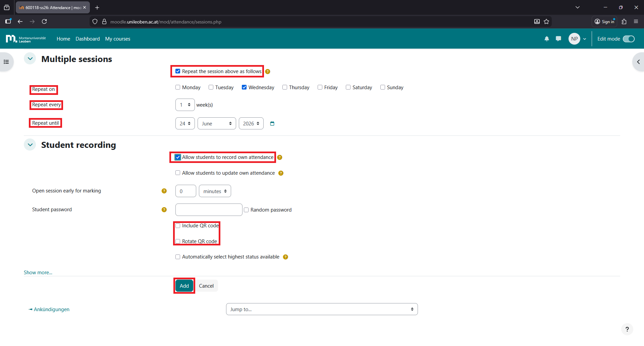The width and height of the screenshot is (644, 346).
Task: Click the calendar date picker icon
Action: [x=272, y=124]
